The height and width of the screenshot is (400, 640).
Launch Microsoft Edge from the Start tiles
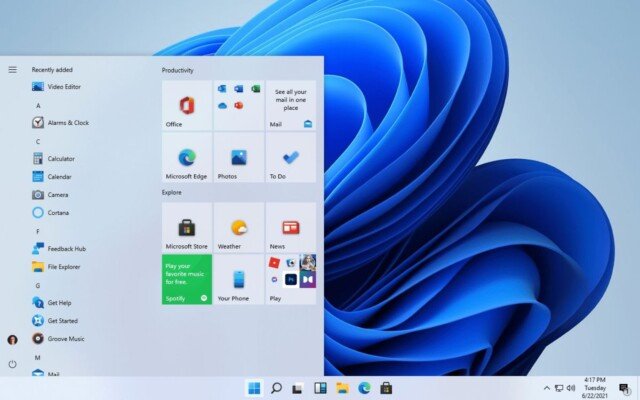pyautogui.click(x=187, y=158)
